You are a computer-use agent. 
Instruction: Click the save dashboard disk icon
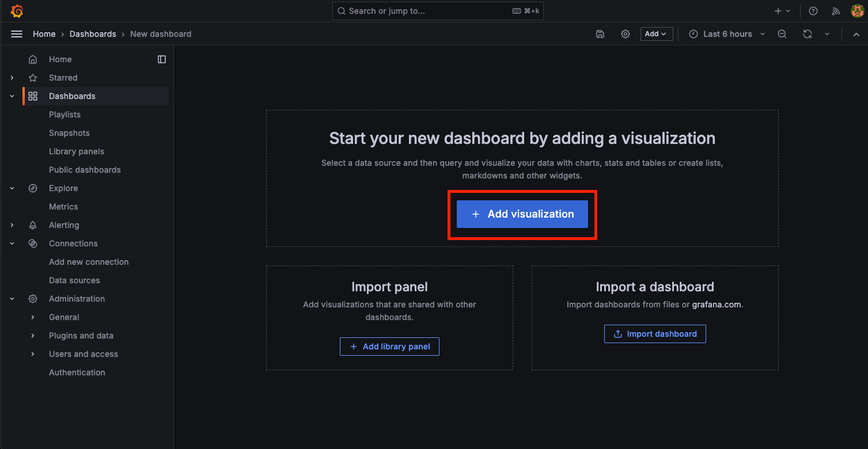(x=600, y=34)
